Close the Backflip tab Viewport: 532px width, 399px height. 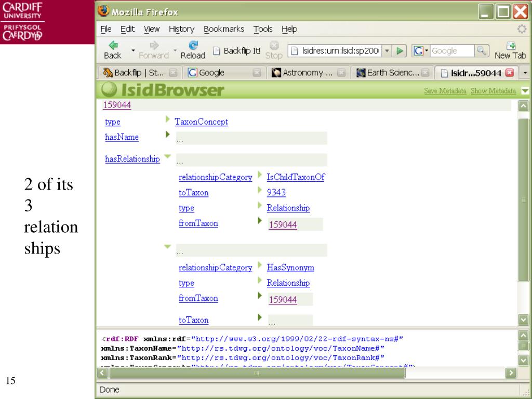tap(173, 73)
